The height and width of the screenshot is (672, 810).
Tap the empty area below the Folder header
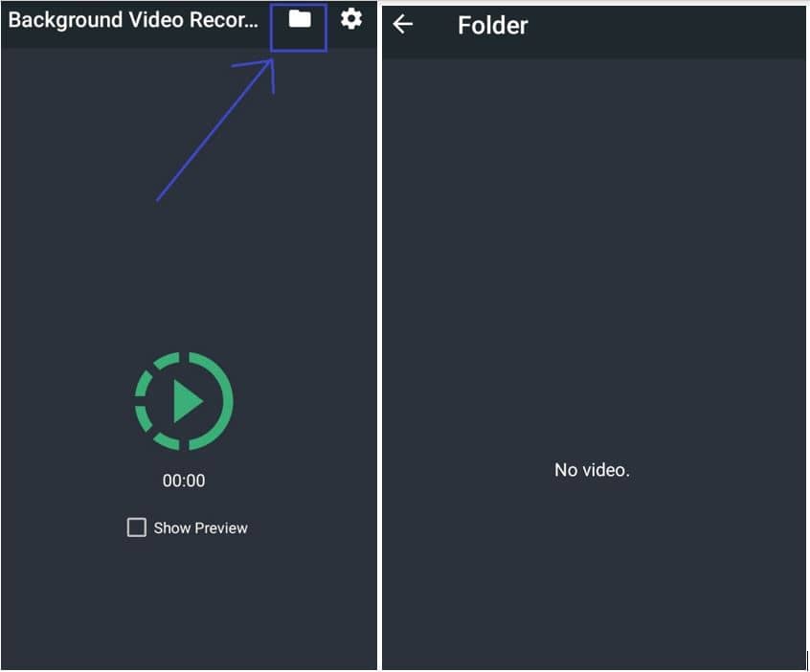point(594,207)
